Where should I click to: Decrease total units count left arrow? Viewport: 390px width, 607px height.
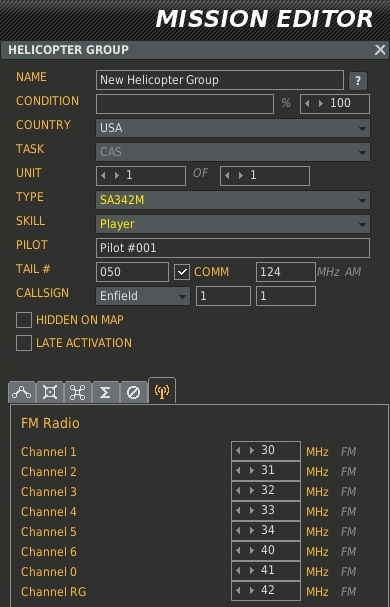(227, 176)
